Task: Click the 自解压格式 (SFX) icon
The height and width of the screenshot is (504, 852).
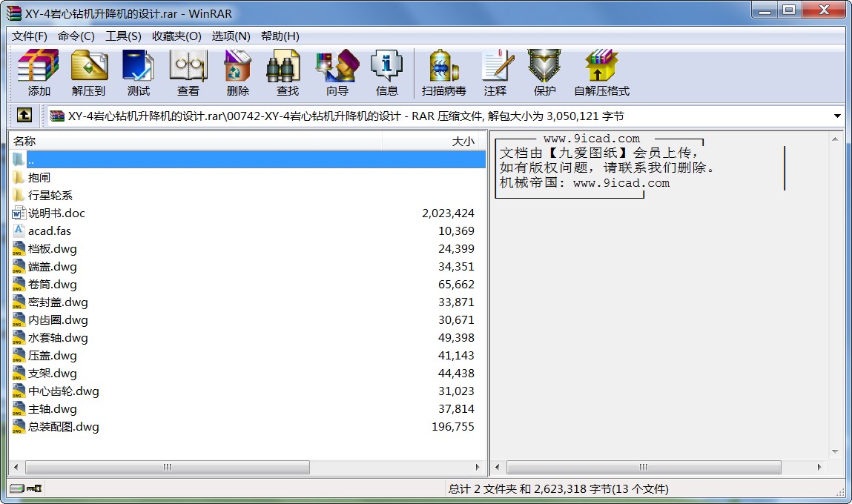Action: [601, 73]
